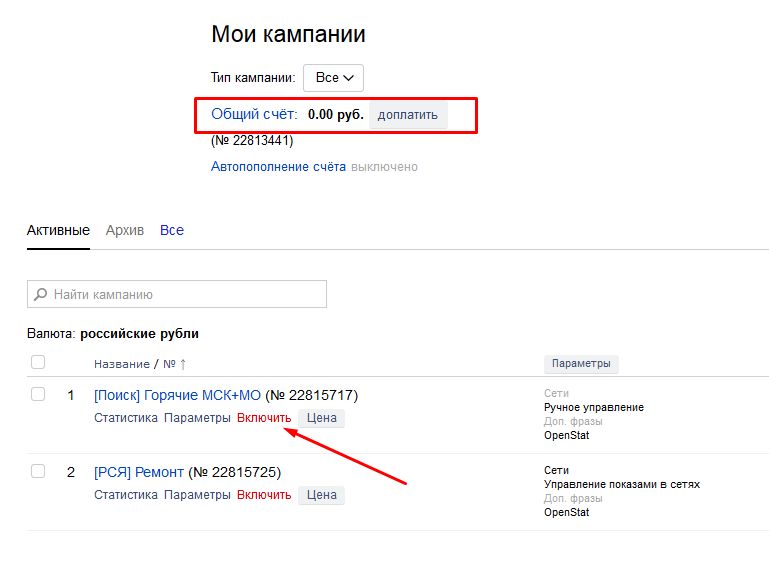Viewport: 769px width, 564px height.
Task: Switch to the Архив tab
Action: click(125, 230)
